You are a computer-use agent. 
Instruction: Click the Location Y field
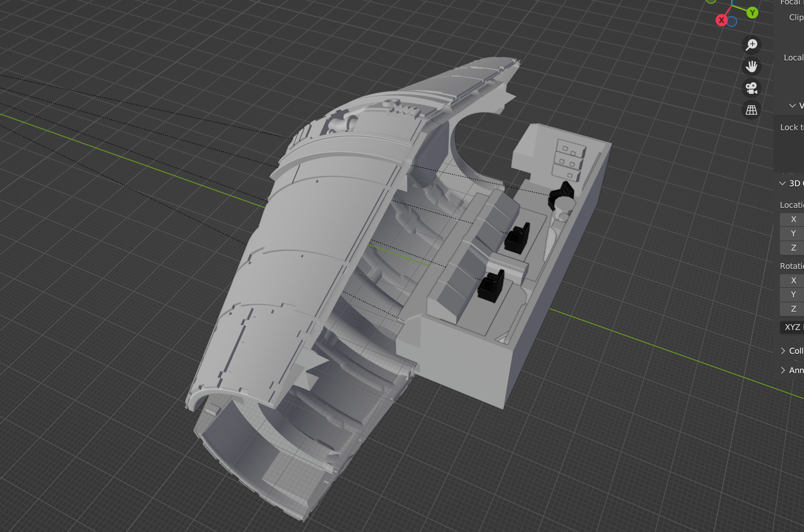[x=792, y=234]
